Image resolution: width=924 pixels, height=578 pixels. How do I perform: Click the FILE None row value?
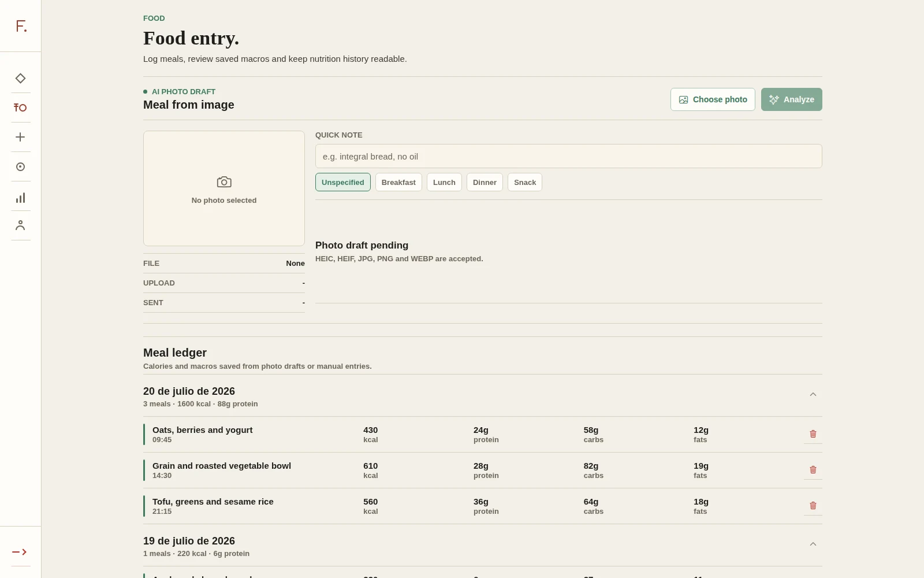[295, 264]
